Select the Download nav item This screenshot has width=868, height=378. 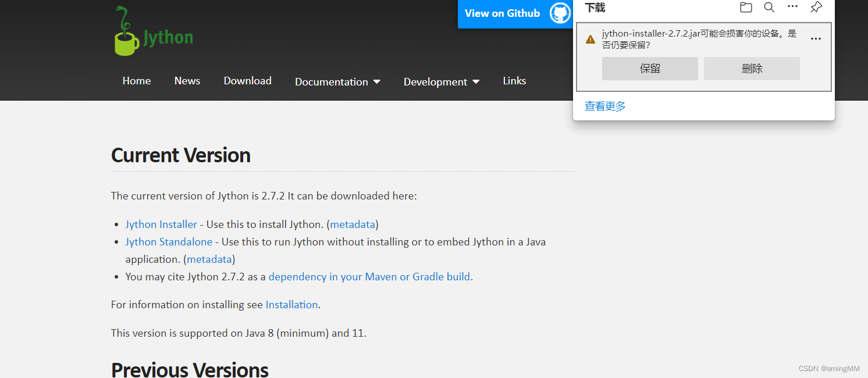click(247, 81)
